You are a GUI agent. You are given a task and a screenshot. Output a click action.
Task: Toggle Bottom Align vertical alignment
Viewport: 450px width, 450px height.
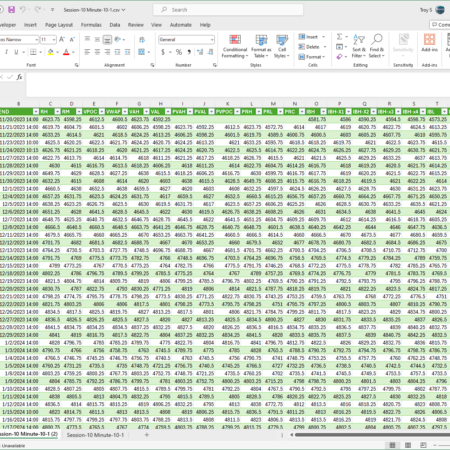click(x=107, y=40)
